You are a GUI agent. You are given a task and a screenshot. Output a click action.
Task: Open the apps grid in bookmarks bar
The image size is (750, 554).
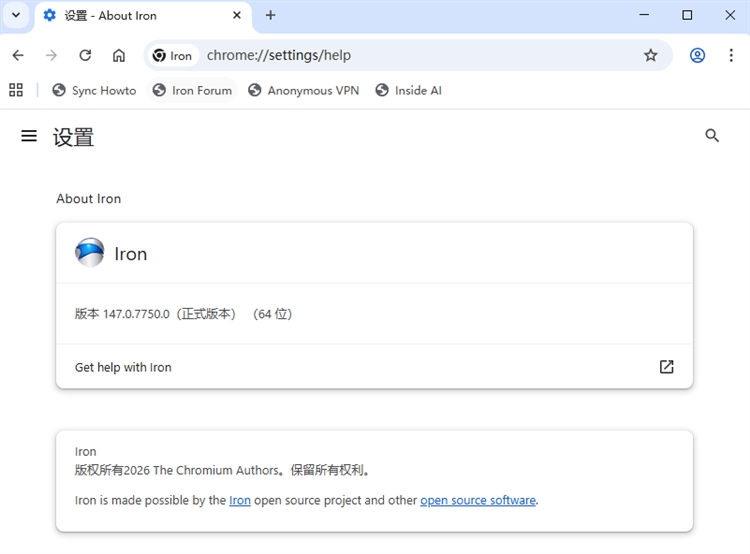click(16, 90)
